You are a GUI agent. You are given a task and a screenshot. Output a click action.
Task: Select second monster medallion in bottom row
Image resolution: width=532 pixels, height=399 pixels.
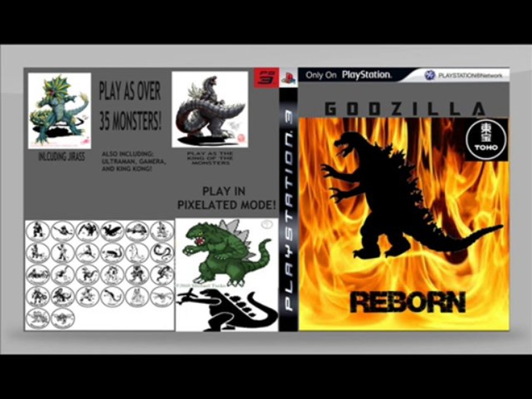63,318
